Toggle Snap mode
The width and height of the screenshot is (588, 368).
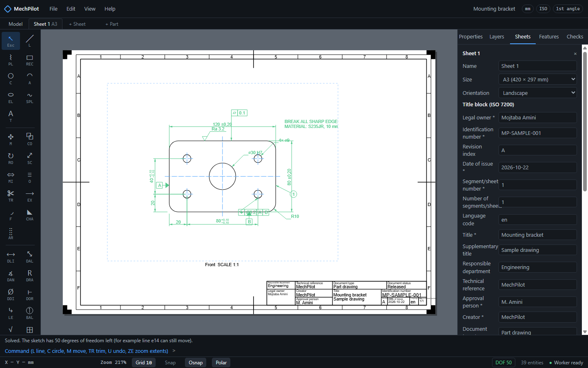click(x=170, y=363)
